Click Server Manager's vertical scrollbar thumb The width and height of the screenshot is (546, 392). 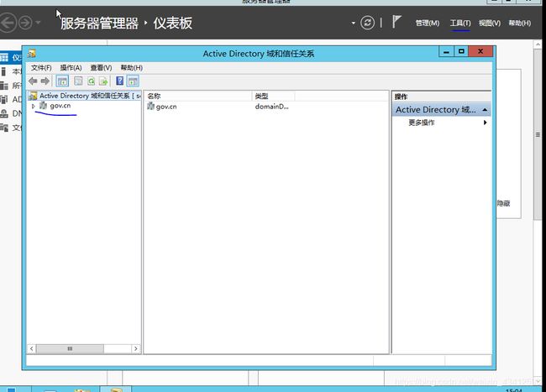pos(538,135)
